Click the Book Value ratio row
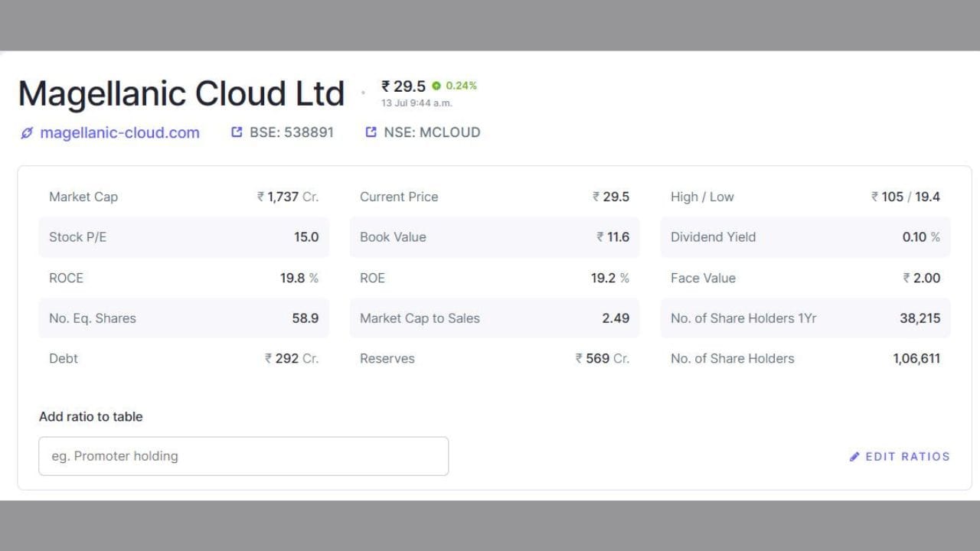Screen dimensions: 980x551 coord(495,237)
